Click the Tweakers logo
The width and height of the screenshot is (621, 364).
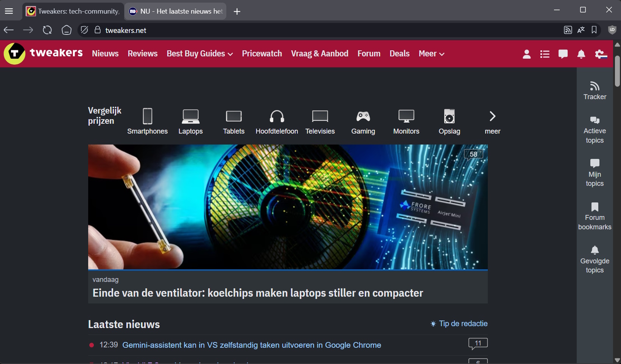click(43, 53)
